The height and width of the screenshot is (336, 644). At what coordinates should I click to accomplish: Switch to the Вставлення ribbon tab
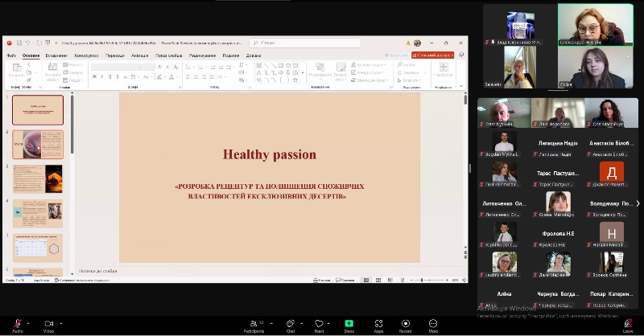coord(56,55)
